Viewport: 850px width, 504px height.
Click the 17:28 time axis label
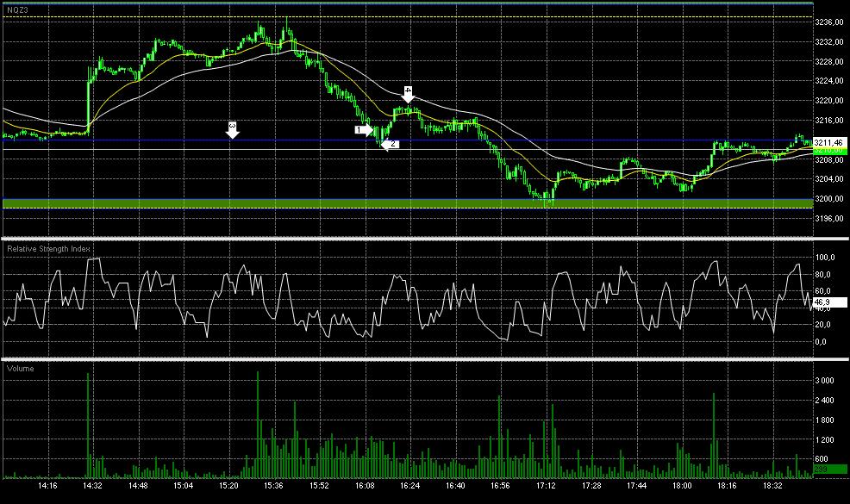pyautogui.click(x=591, y=486)
